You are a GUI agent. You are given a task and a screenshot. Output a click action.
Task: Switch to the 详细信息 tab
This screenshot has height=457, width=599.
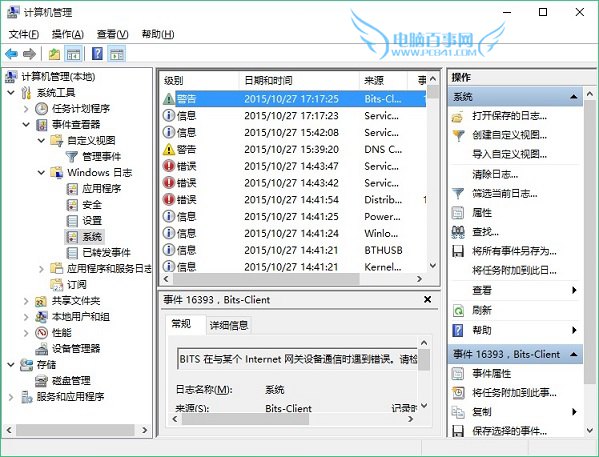coord(229,325)
